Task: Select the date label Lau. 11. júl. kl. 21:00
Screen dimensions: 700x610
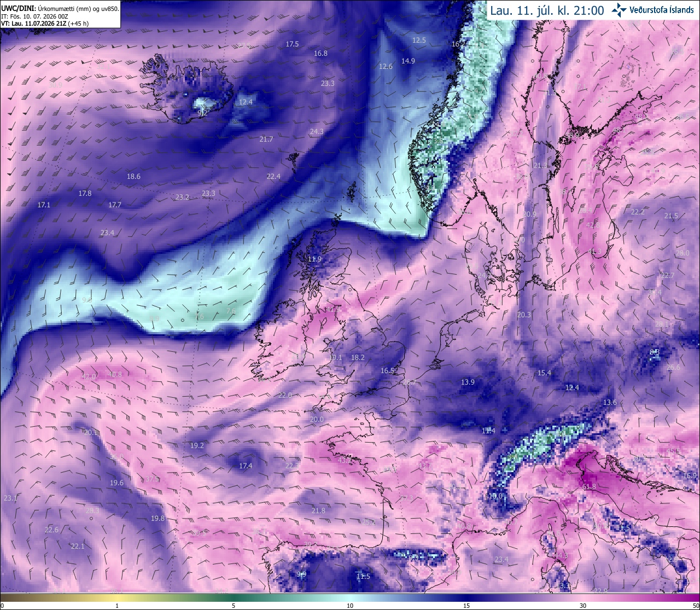Action: [x=547, y=10]
